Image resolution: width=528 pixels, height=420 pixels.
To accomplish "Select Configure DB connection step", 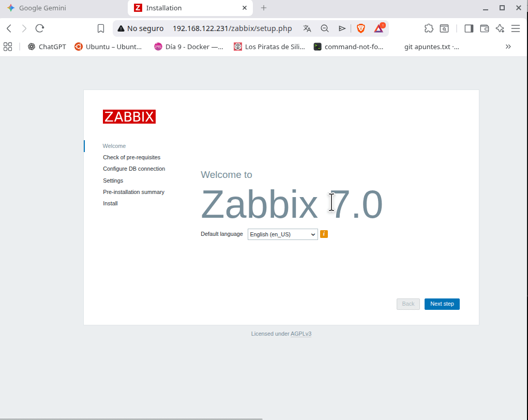I will (134, 169).
